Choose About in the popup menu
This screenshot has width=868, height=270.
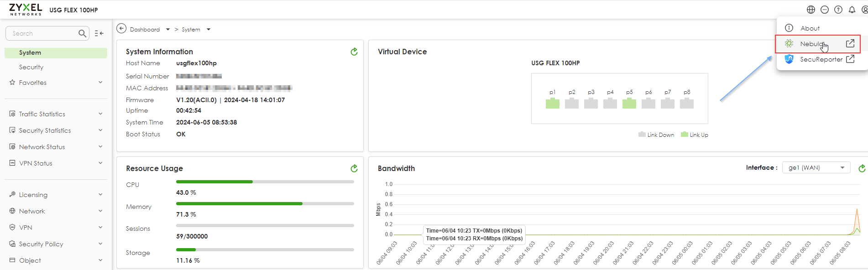pos(810,28)
